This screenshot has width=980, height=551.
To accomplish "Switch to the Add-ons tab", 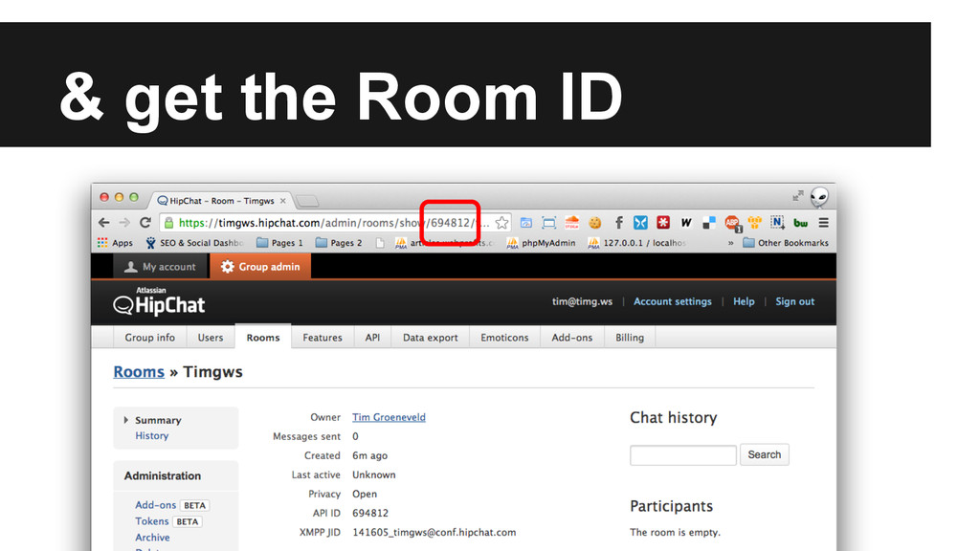I will [x=572, y=338].
